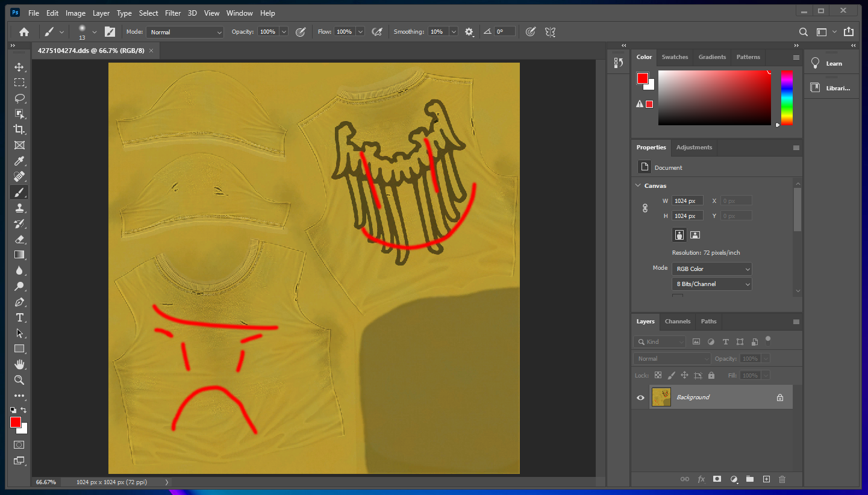Toggle pressure for opacity in options bar
This screenshot has height=495, width=868.
300,31
